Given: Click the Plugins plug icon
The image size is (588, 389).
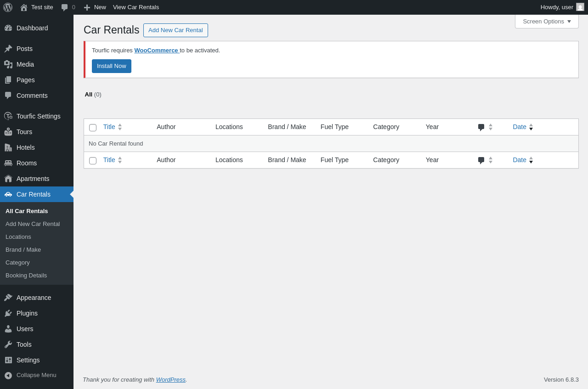Looking at the screenshot, I should (x=8, y=313).
